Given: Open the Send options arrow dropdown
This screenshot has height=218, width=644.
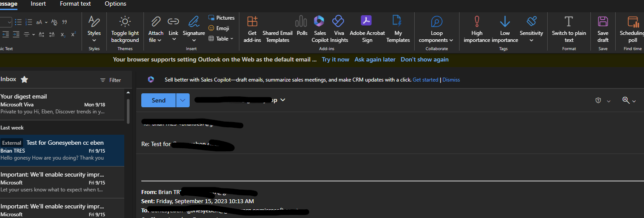Looking at the screenshot, I should tap(183, 100).
